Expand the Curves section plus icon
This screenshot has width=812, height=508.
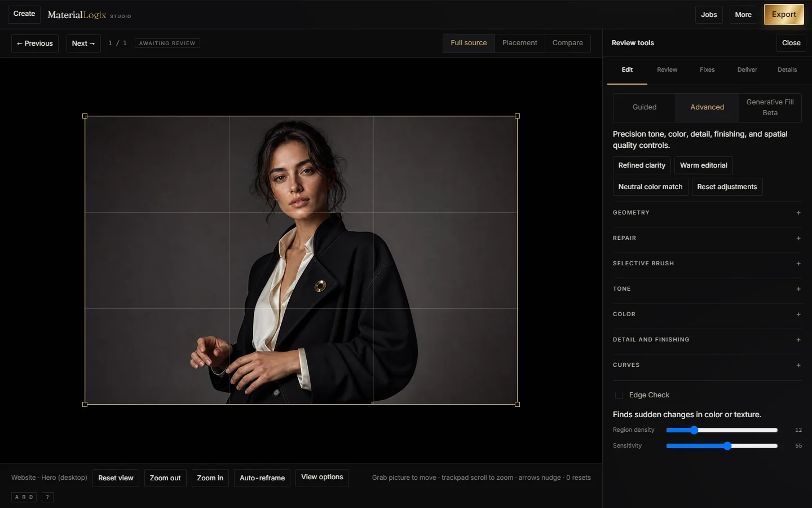(x=798, y=365)
